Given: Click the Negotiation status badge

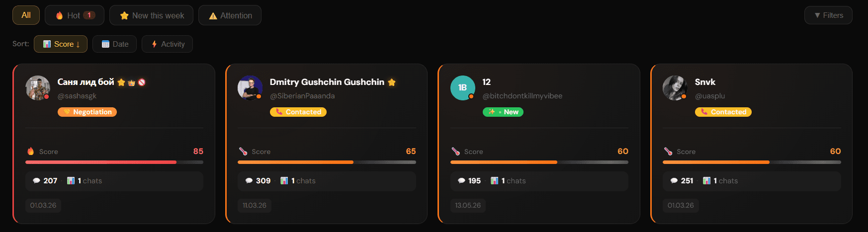Looking at the screenshot, I should [87, 112].
